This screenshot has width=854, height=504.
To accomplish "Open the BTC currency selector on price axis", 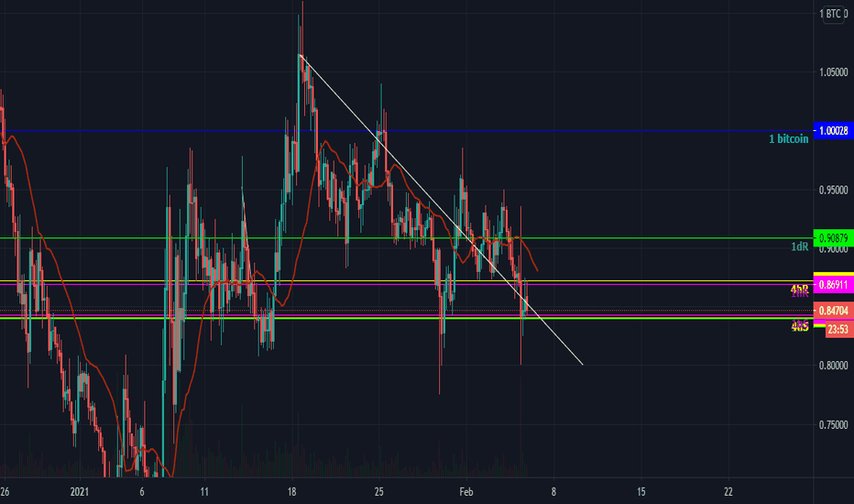I will [x=833, y=14].
